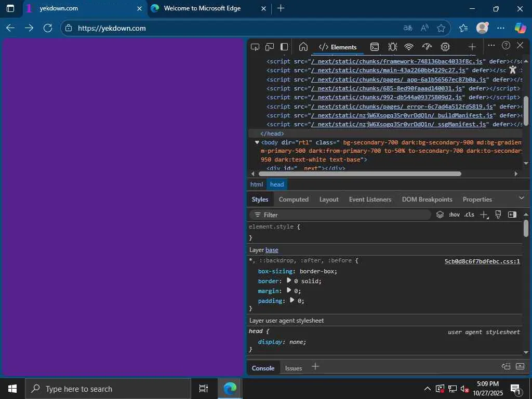Focus the styles Filter input field

pyautogui.click(x=340, y=215)
